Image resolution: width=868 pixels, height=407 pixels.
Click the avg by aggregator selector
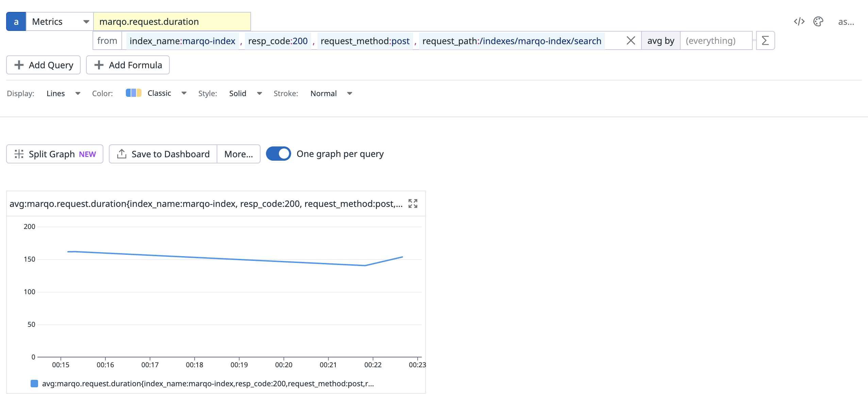661,41
